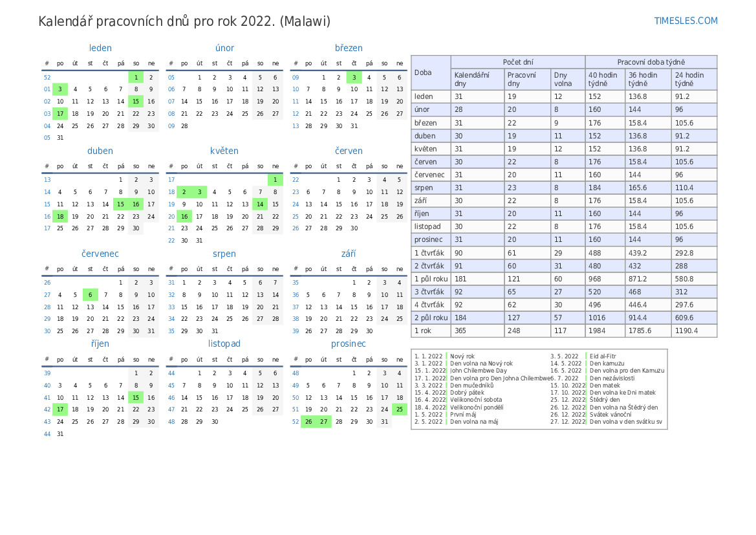The image size is (756, 535).
Task: Click the 'leden' month heading
Action: pos(100,48)
